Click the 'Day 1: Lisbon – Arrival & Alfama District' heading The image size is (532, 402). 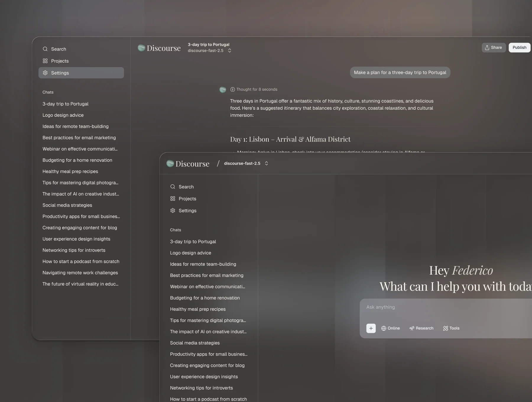coord(290,139)
